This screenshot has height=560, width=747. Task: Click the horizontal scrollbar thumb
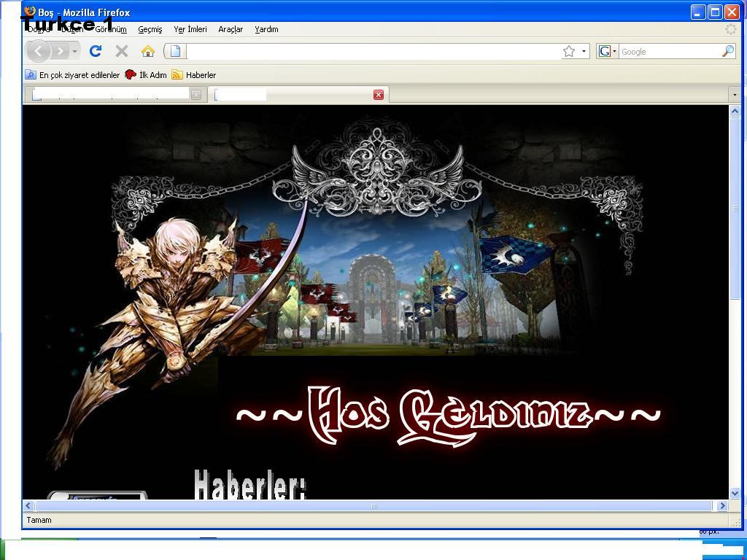tap(373, 506)
